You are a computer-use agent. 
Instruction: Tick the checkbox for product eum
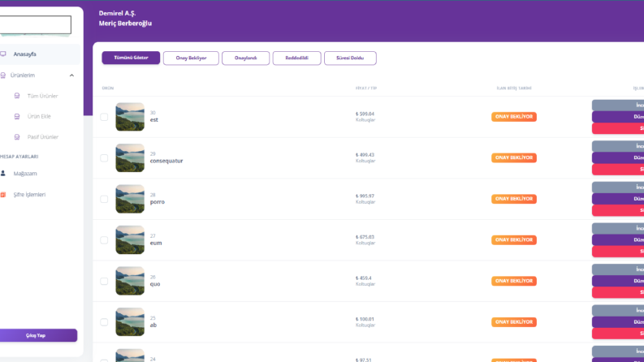coord(104,240)
